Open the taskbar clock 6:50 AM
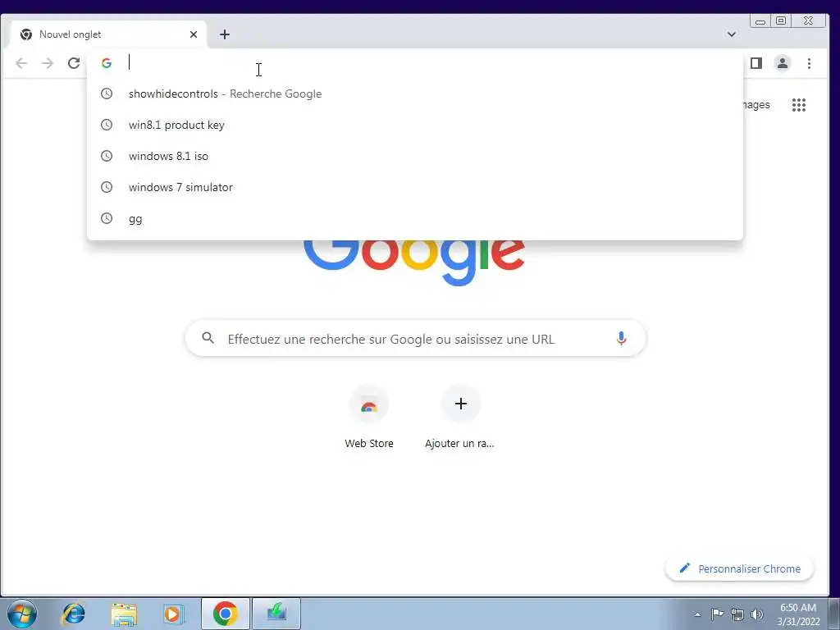 [x=798, y=614]
